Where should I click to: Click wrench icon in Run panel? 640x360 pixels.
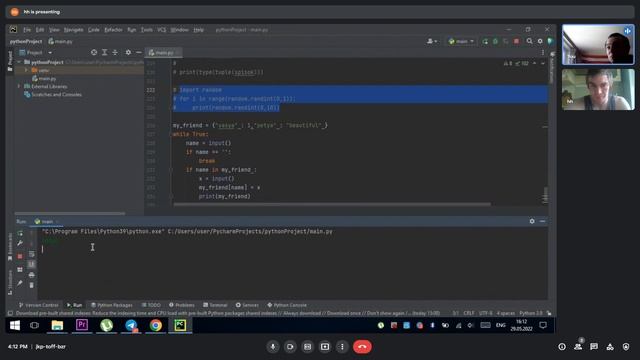(20, 243)
